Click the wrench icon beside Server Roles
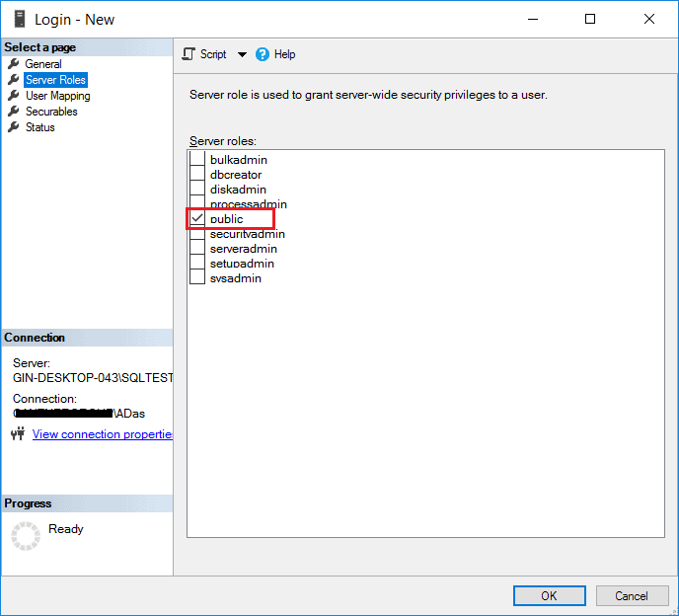This screenshot has height=616, width=679. pyautogui.click(x=14, y=80)
